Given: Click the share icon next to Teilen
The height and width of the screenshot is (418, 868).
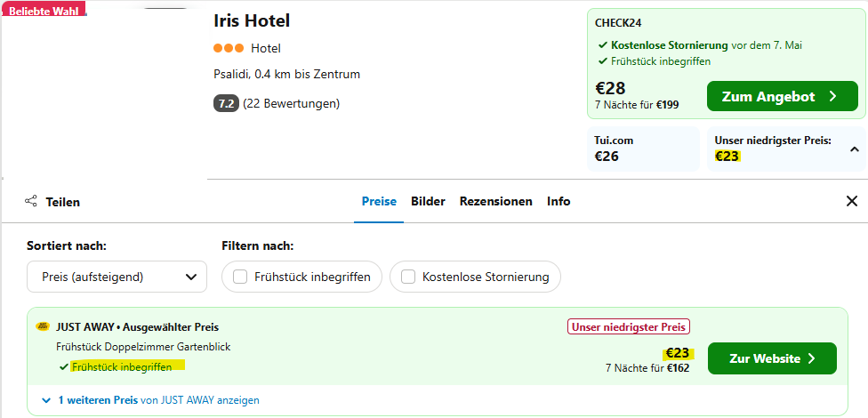Looking at the screenshot, I should [31, 201].
